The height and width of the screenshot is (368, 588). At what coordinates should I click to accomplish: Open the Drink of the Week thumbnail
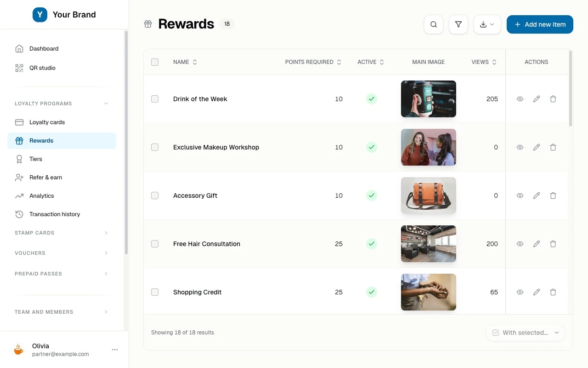click(429, 99)
